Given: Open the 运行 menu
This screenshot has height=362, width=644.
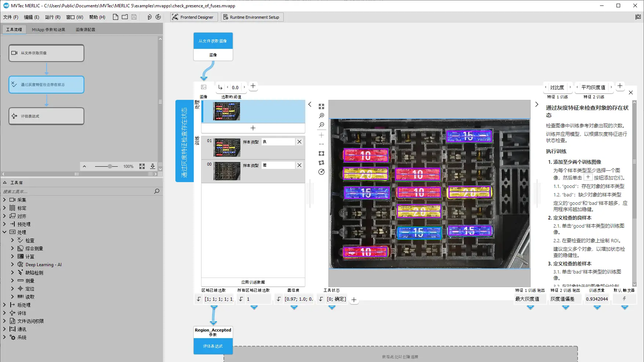Looking at the screenshot, I should tap(52, 17).
